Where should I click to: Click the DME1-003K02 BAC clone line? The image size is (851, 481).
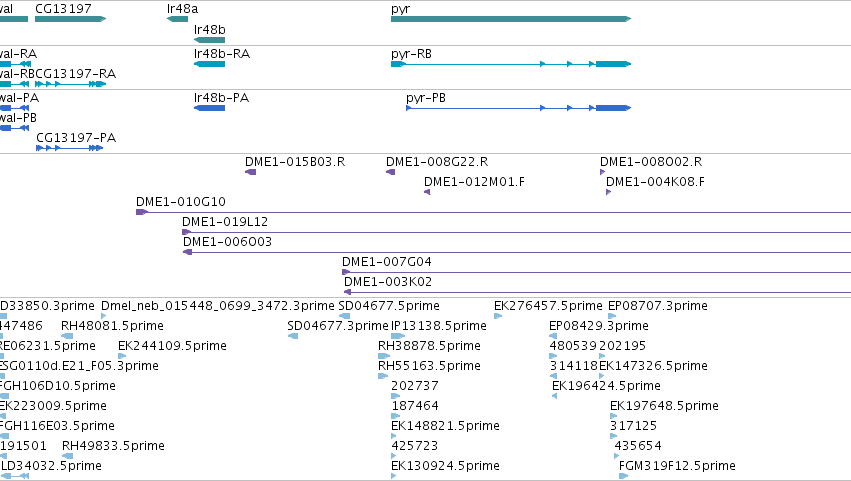coord(598,292)
